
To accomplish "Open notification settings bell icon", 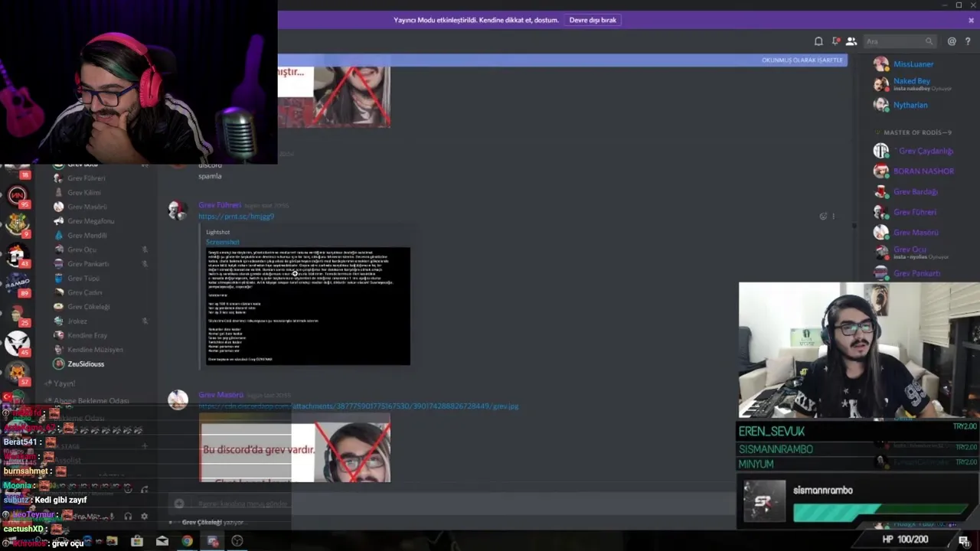I will tap(818, 41).
